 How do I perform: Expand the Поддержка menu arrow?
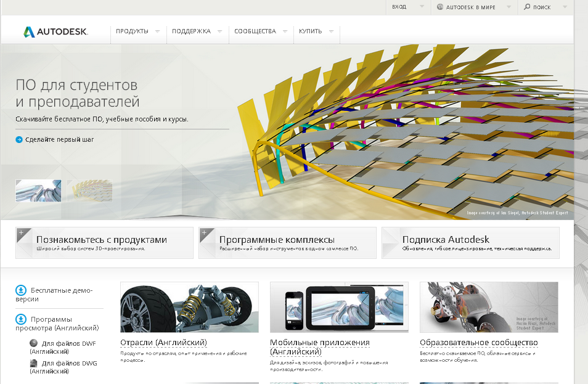tap(220, 31)
